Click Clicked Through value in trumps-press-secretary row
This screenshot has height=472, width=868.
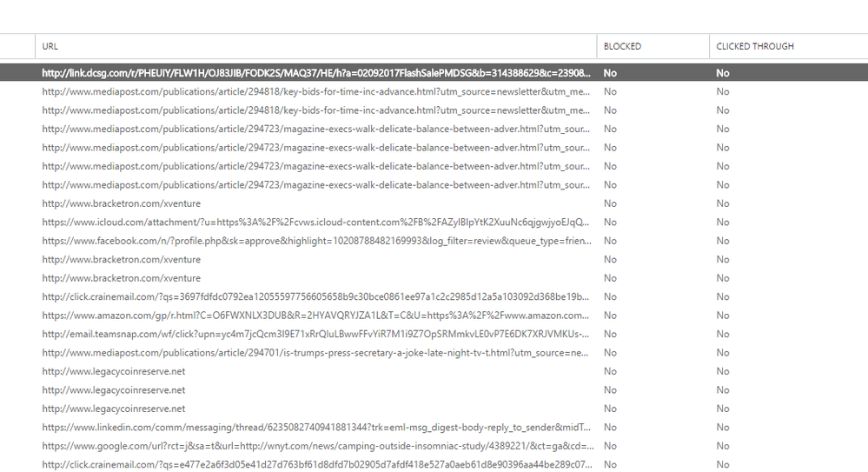click(x=722, y=353)
